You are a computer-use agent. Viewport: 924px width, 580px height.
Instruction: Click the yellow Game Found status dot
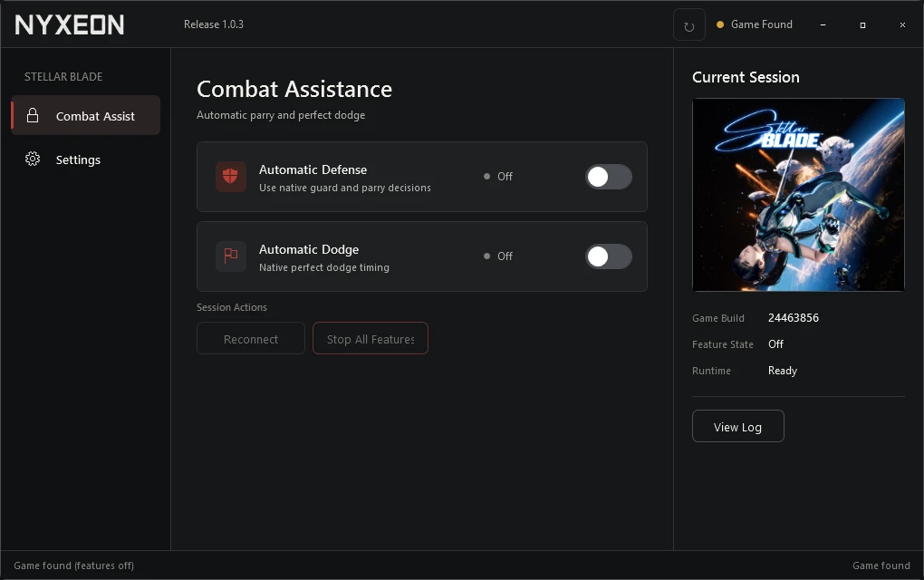[719, 24]
